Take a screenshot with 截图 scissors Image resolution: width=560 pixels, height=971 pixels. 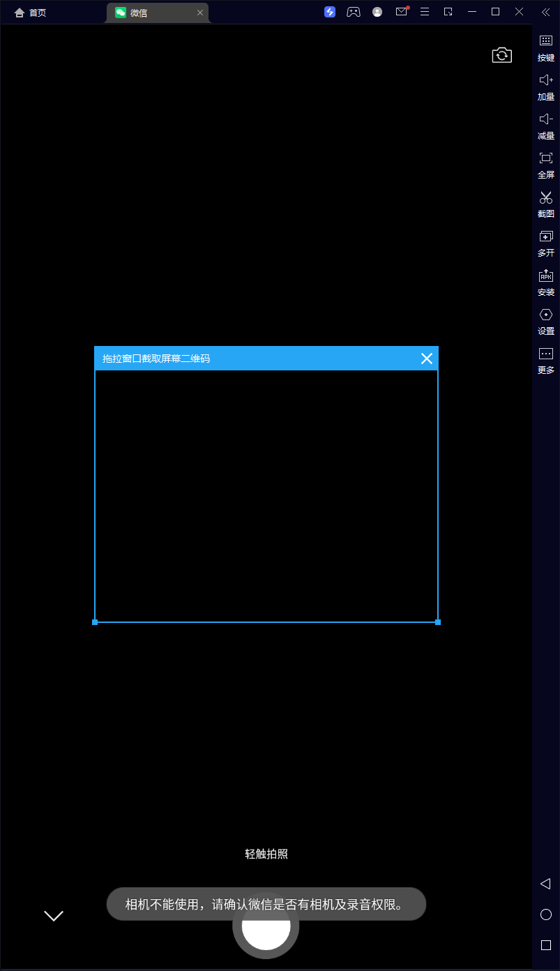pos(546,204)
